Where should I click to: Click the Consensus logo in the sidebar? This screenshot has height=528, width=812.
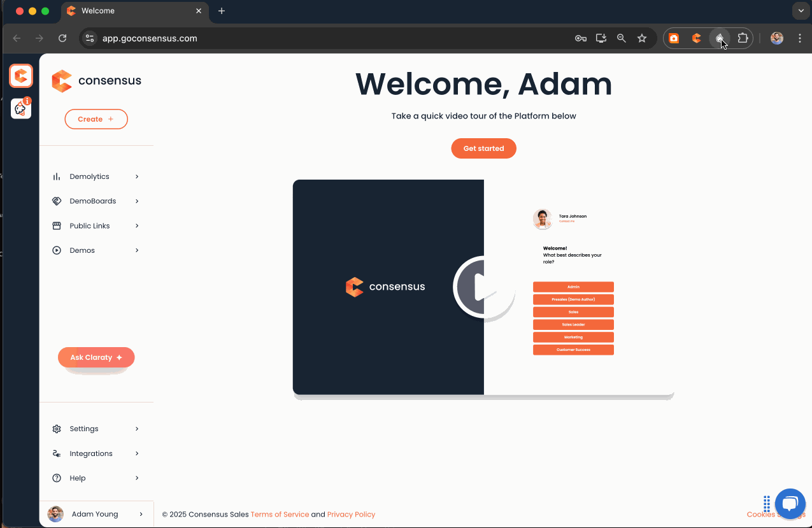click(x=96, y=81)
